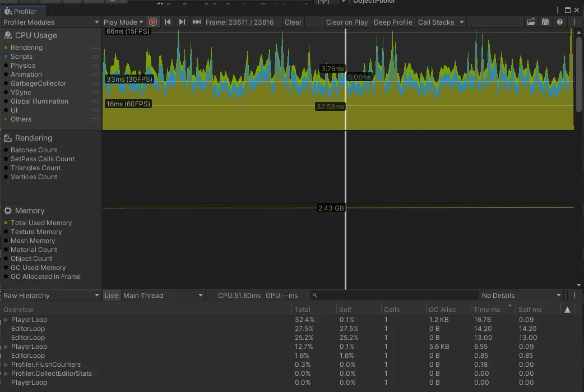Open the Play Mode target dropdown
The image size is (584, 392).
[x=124, y=22]
